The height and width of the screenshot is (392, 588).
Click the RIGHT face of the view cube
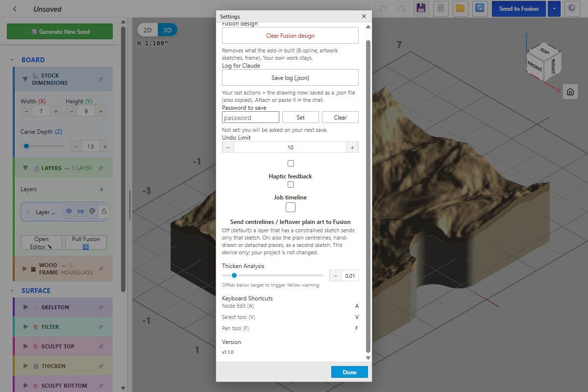pyautogui.click(x=553, y=65)
